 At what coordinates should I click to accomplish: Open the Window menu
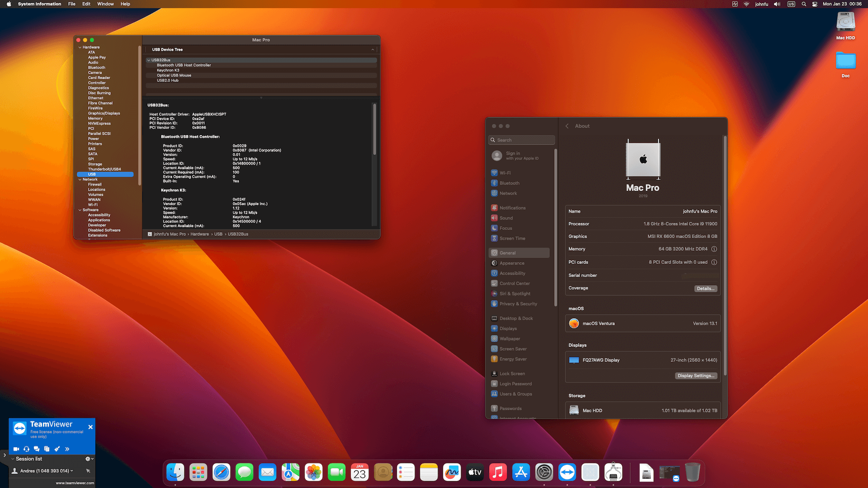[x=105, y=4]
